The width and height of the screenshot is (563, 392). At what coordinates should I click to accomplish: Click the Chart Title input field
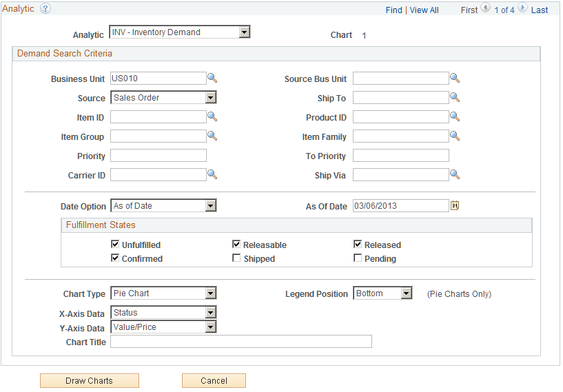(241, 342)
